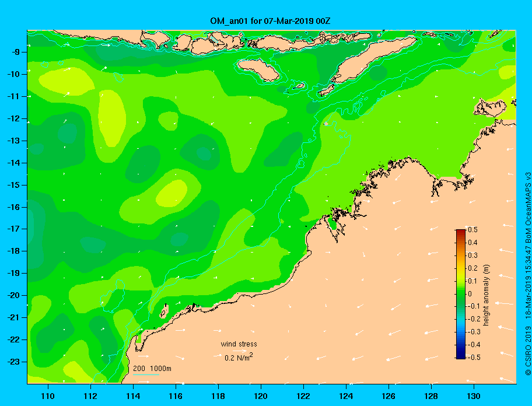The height and width of the screenshot is (406, 532).
Task: Select the "0.2 N/m²" scale text
Action: [x=239, y=357]
